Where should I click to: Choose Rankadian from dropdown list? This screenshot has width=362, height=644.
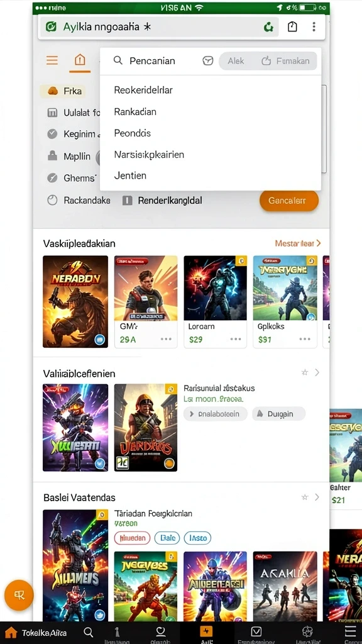tap(135, 111)
